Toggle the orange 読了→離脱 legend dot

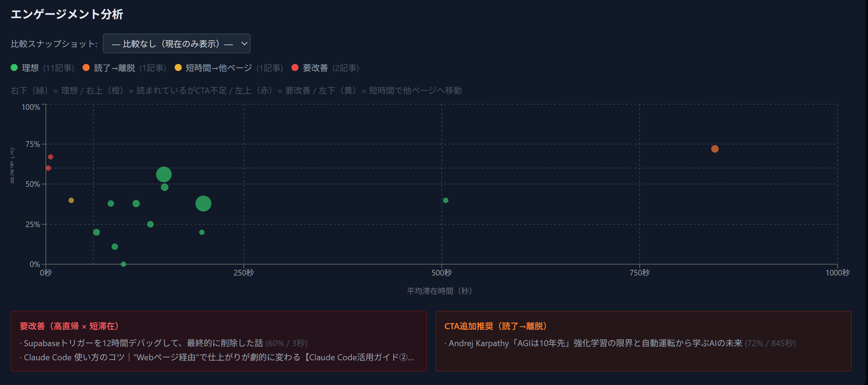tap(86, 67)
